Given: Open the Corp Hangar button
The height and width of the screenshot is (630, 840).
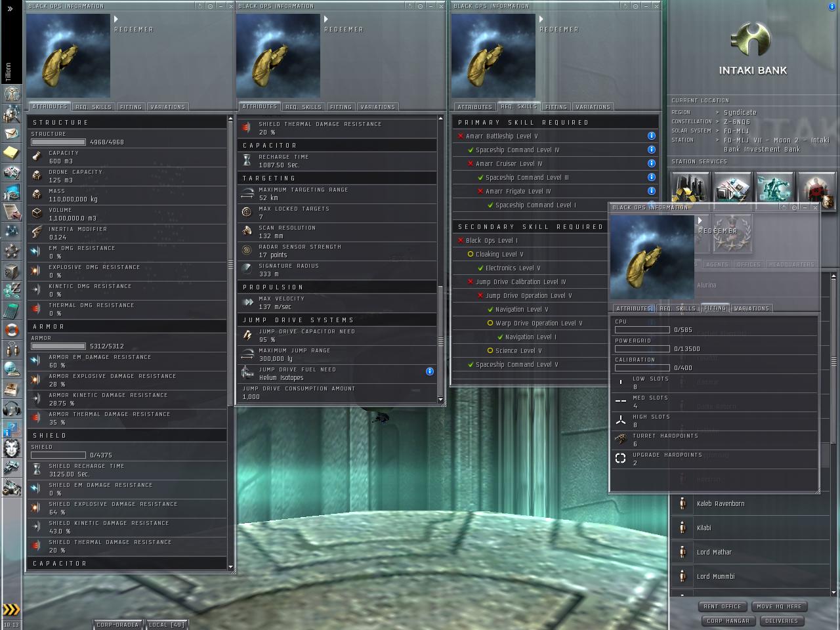Looking at the screenshot, I should (728, 621).
